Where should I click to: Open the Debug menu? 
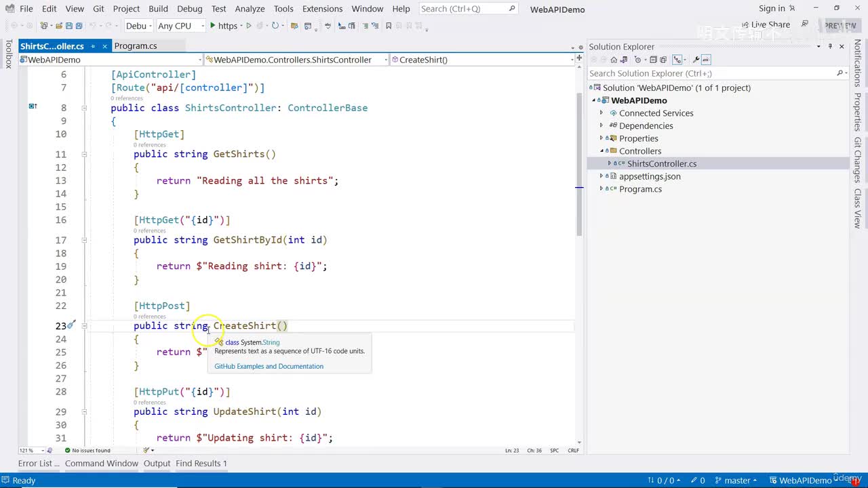click(189, 9)
